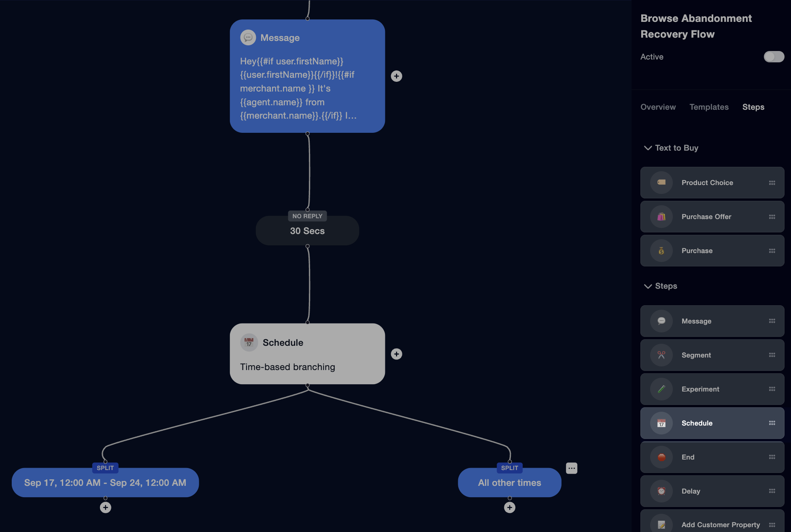This screenshot has height=532, width=791.
Task: Click the Message node chat icon on canvas
Action: [x=248, y=37]
